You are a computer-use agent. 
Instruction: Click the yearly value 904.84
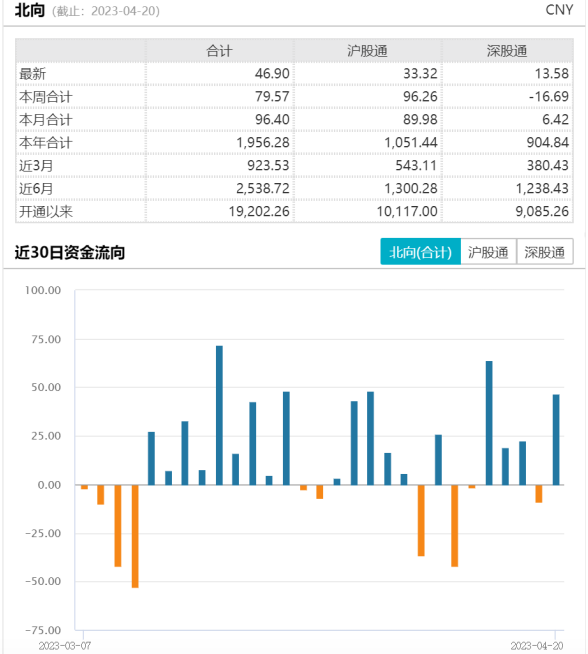[x=548, y=143]
